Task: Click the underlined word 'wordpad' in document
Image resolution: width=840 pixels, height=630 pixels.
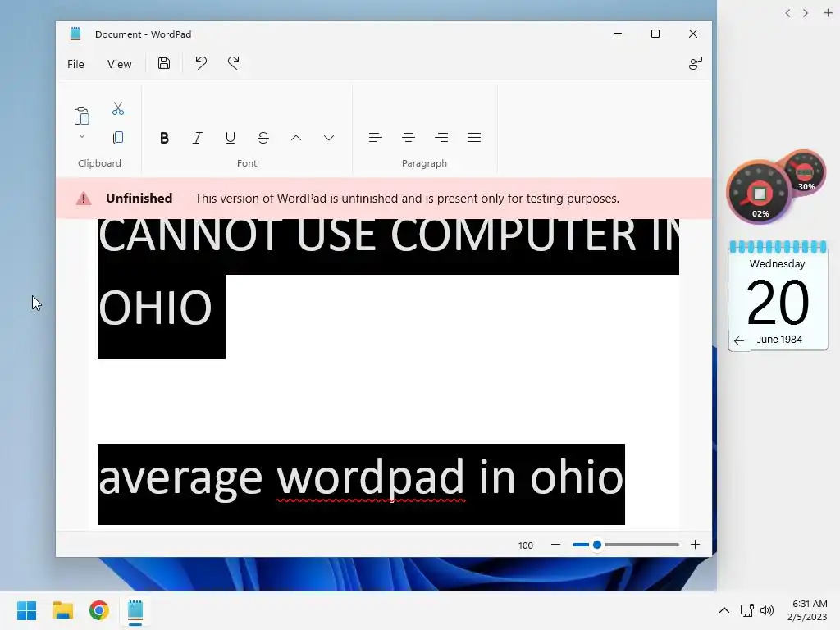Action: click(370, 478)
